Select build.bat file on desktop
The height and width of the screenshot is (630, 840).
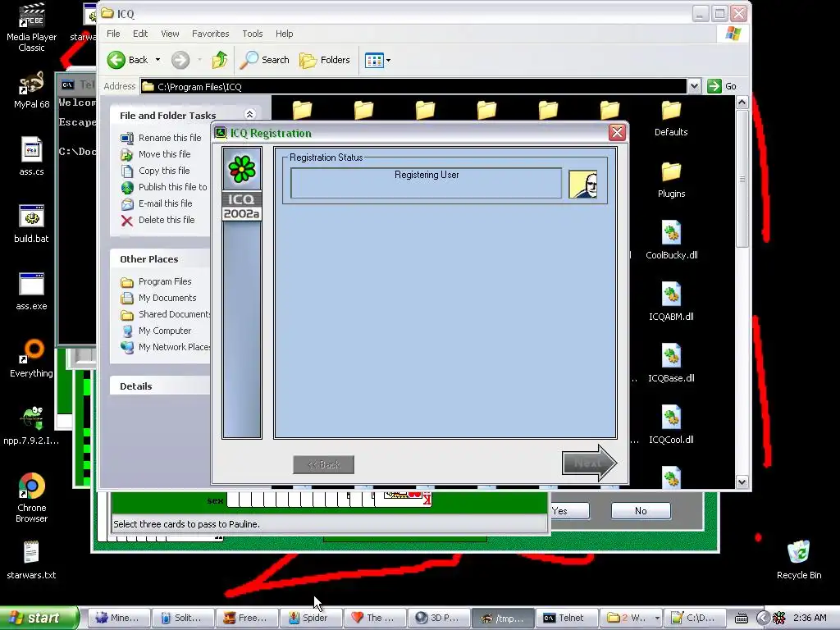tap(32, 224)
